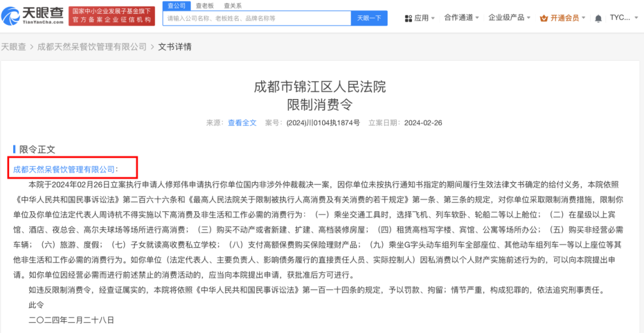Screen dimensions: 644x333
Task: Click the 文书详情 breadcrumb item
Action: click(x=175, y=47)
